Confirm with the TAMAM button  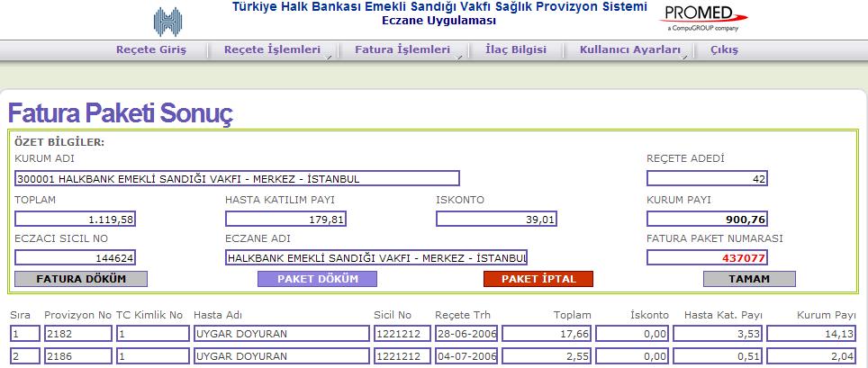[x=749, y=279]
